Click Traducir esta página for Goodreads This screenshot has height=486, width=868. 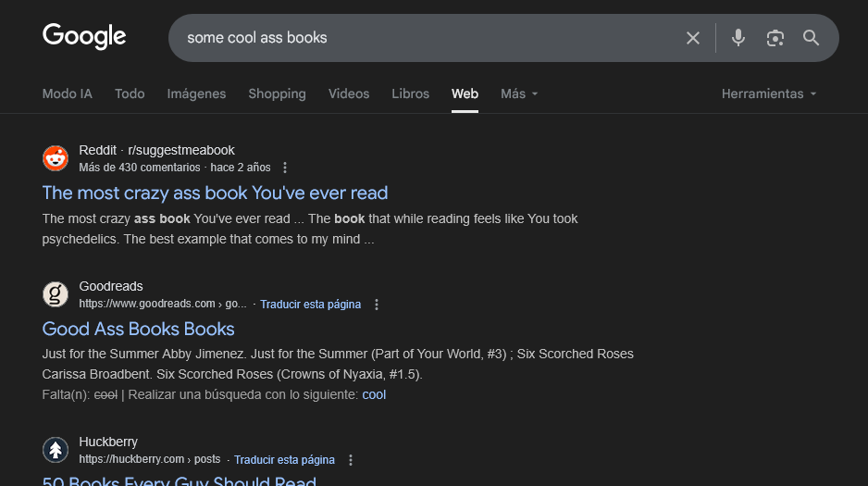tap(310, 305)
